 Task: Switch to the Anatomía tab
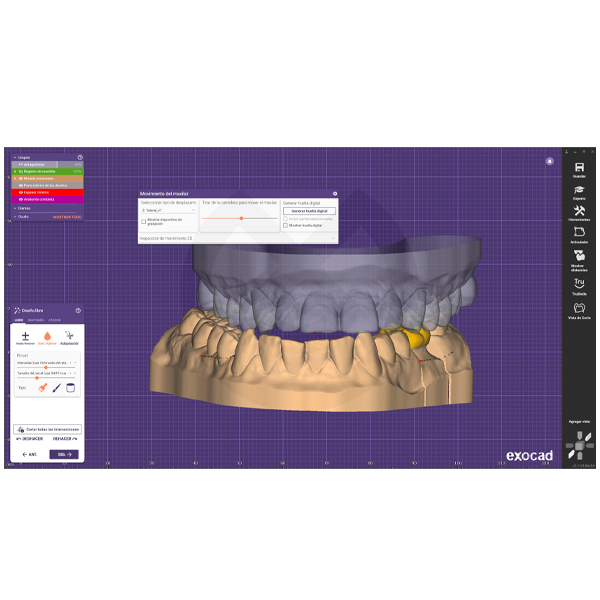click(36, 320)
